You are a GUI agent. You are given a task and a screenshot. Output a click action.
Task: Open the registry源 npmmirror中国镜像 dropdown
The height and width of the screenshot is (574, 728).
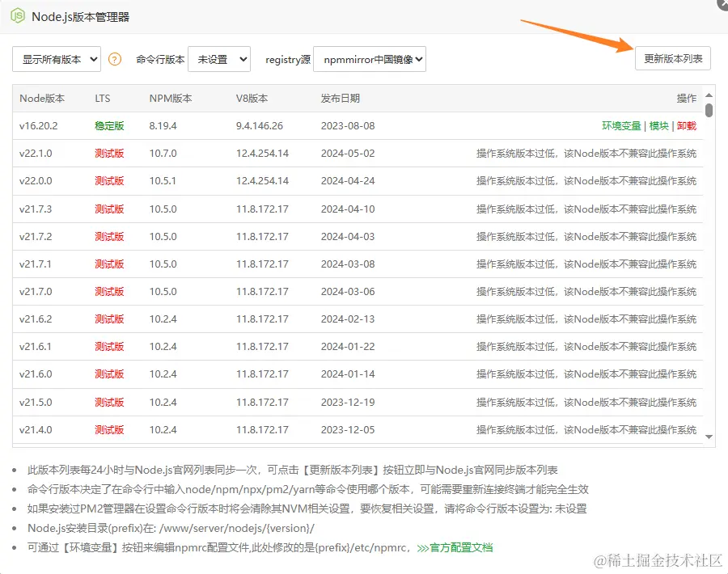coord(370,59)
